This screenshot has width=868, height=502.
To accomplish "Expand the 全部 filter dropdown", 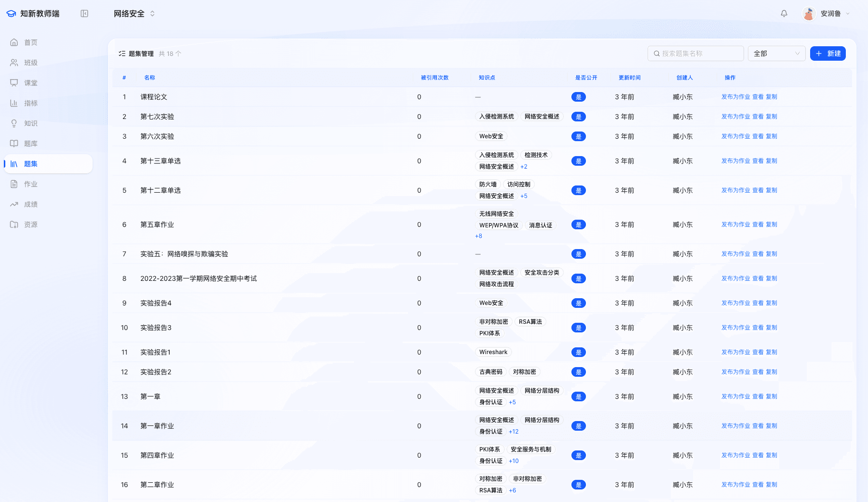I will coord(776,53).
